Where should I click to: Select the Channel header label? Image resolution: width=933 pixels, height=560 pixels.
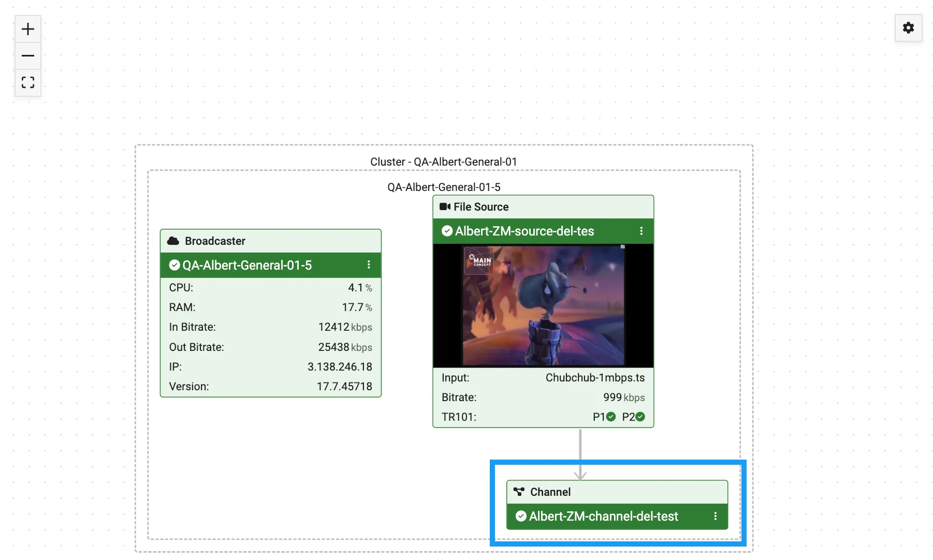550,492
